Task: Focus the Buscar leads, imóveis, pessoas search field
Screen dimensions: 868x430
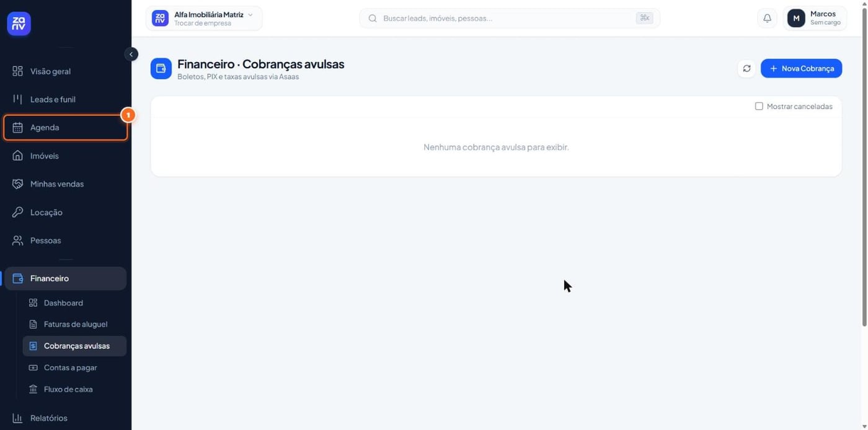Action: point(510,18)
